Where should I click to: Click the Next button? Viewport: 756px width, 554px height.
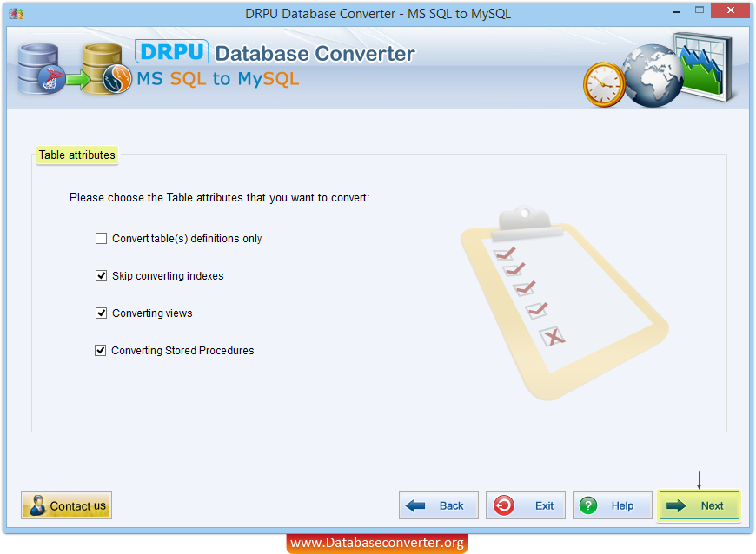(x=699, y=506)
